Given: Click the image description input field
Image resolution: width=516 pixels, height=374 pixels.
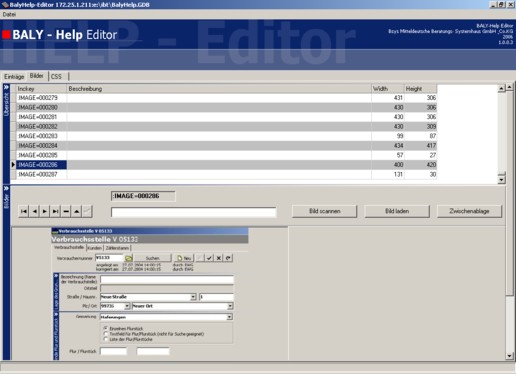Looking at the screenshot, I should point(194,212).
